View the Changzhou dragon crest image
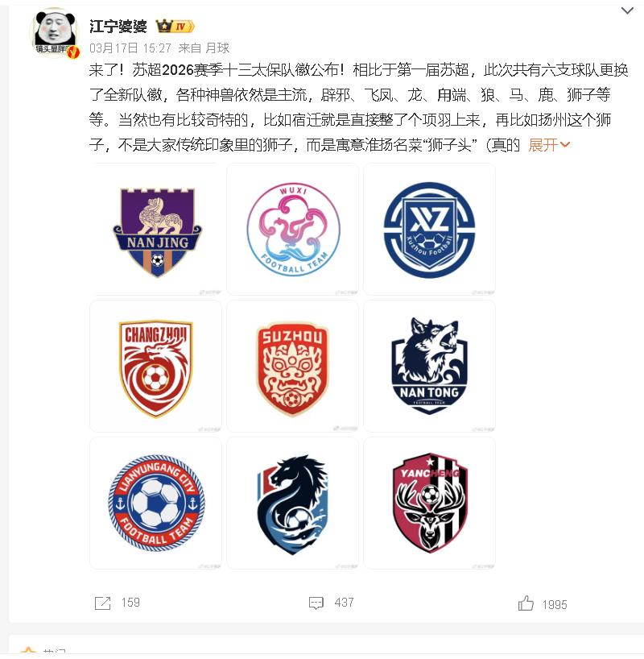Screen dimensions: 644x659 click(156, 366)
